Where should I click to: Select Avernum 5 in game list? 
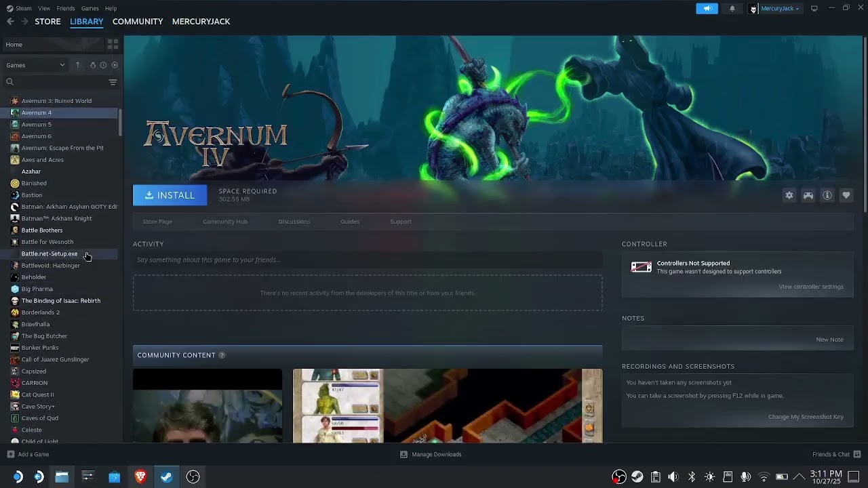36,125
